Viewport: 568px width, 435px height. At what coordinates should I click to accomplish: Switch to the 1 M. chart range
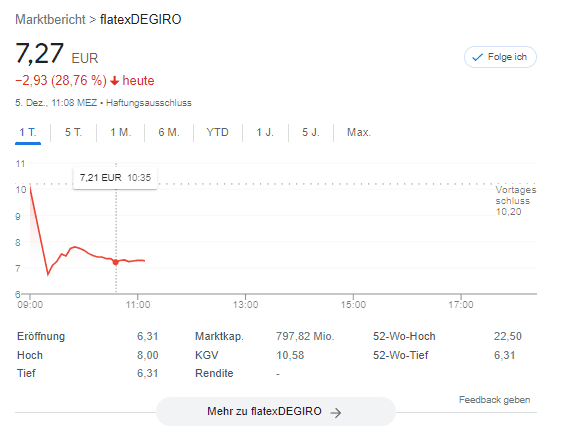[121, 133]
